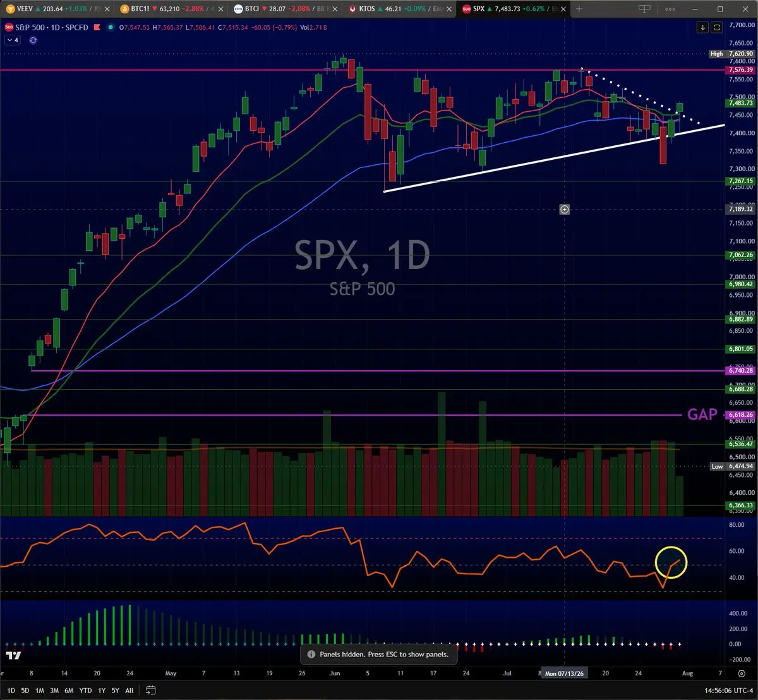The width and height of the screenshot is (758, 700).
Task: Click the Low 6,474.94 price label
Action: pos(731,466)
